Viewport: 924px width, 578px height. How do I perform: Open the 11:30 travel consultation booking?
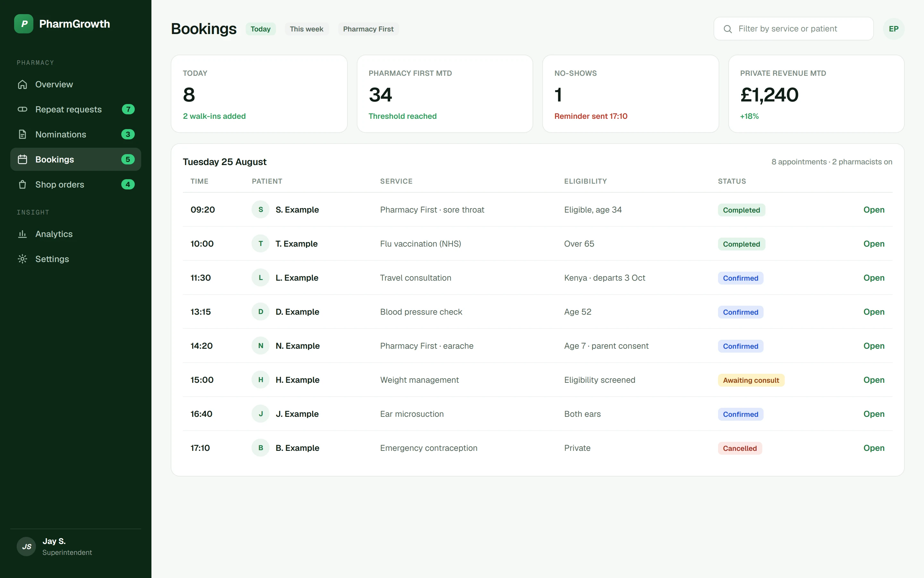tap(874, 277)
